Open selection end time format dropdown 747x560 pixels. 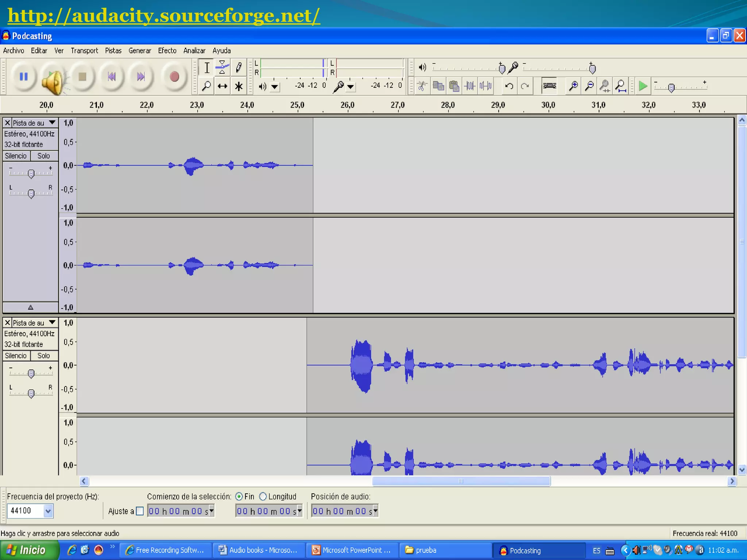[x=300, y=510]
